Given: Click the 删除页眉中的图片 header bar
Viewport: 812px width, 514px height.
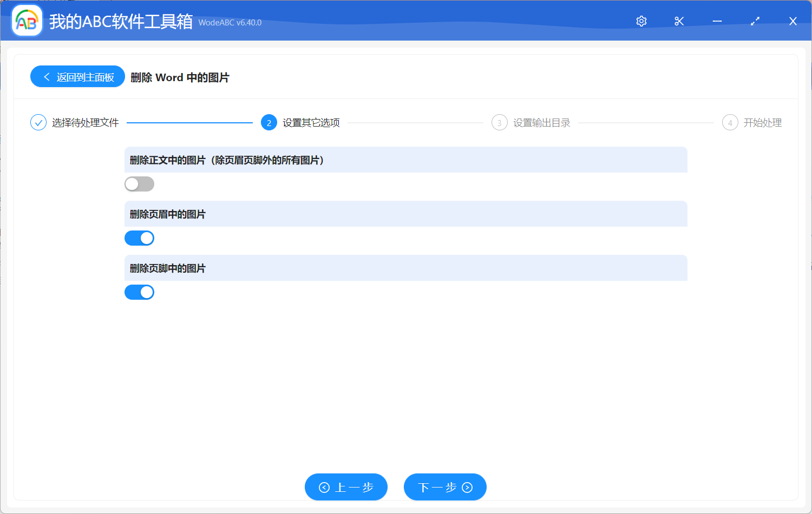Looking at the screenshot, I should [x=406, y=214].
